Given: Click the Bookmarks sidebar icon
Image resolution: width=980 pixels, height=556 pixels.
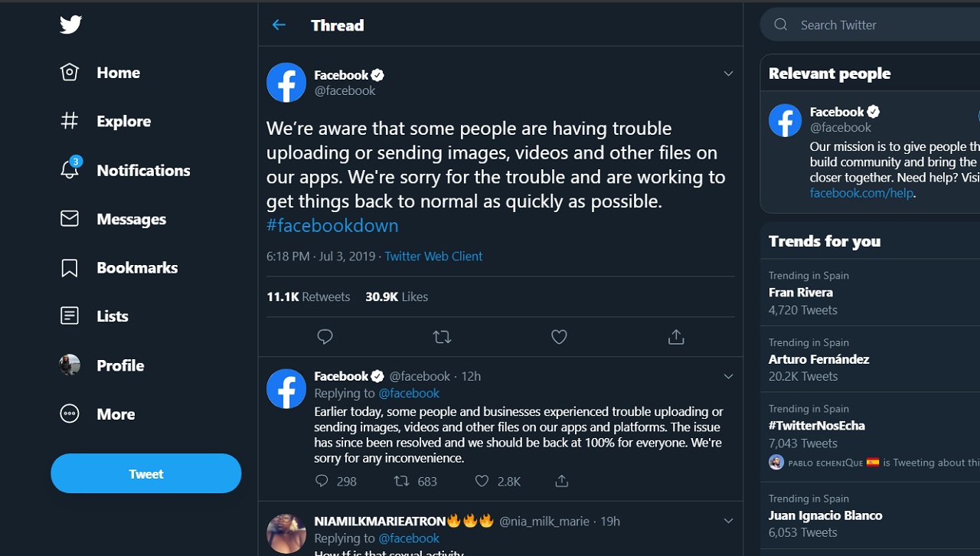Looking at the screenshot, I should [x=70, y=267].
